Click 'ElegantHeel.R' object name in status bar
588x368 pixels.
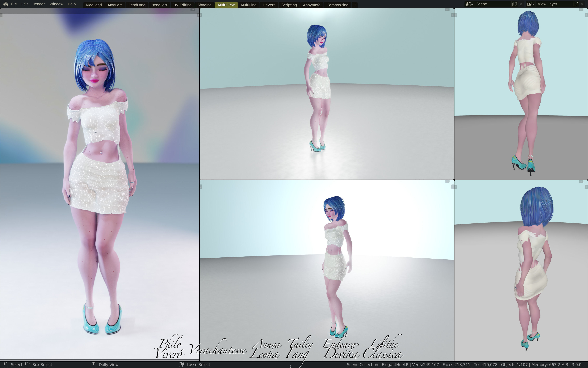pos(395,365)
